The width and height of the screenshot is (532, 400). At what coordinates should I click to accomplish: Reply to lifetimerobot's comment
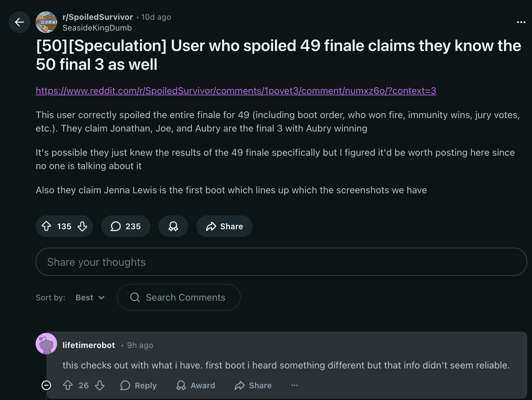pyautogui.click(x=138, y=385)
